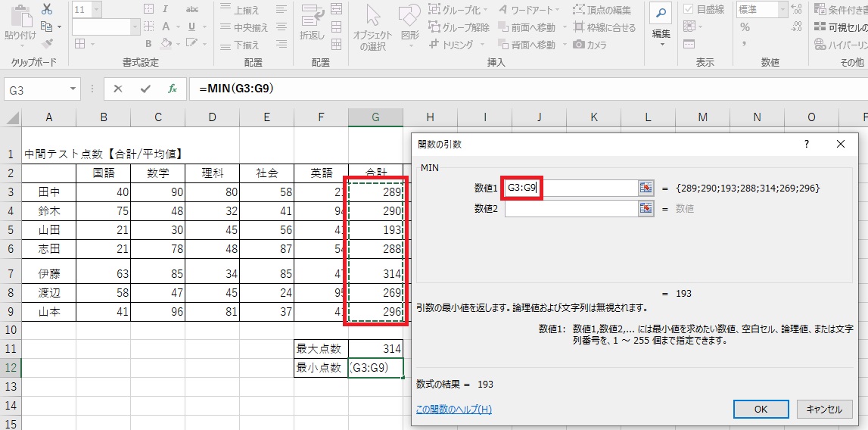Click the グループ解除 ungroup button

pyautogui.click(x=459, y=27)
